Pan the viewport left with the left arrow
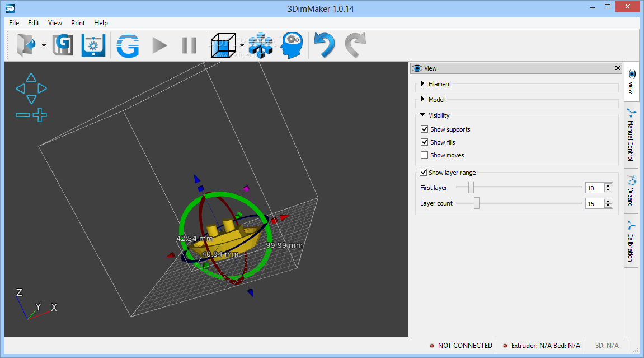 point(20,89)
